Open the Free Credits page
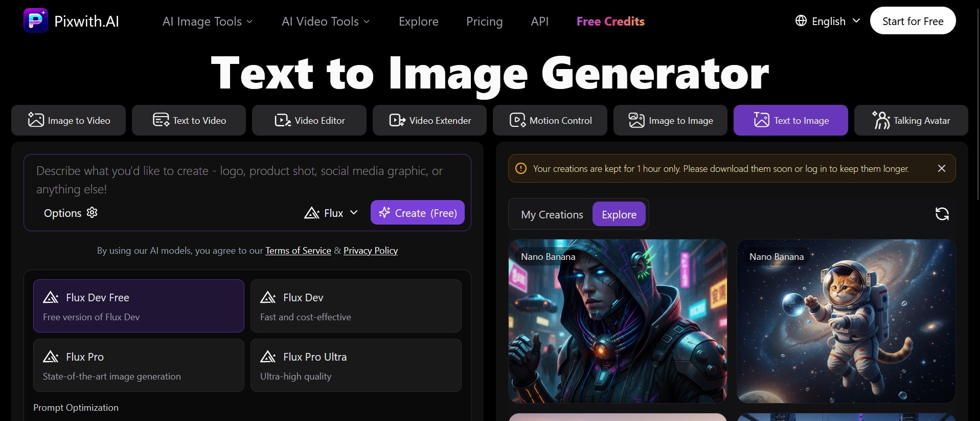 click(x=610, y=21)
